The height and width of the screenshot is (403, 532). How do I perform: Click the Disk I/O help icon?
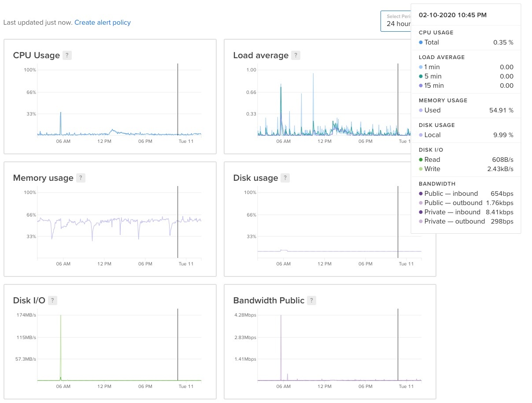click(52, 300)
